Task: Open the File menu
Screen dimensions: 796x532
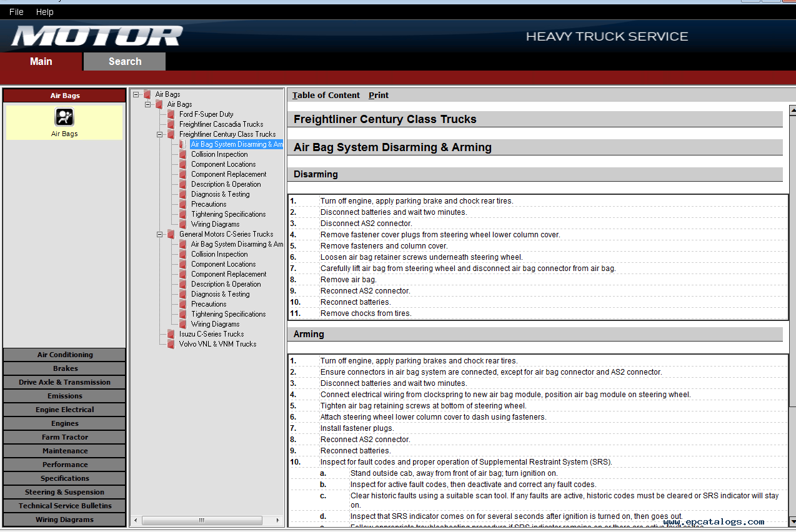Action: click(x=16, y=12)
